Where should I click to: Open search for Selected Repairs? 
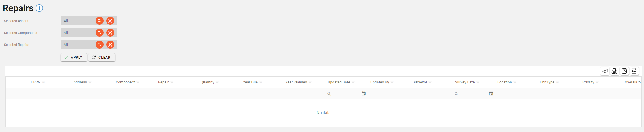tap(100, 45)
